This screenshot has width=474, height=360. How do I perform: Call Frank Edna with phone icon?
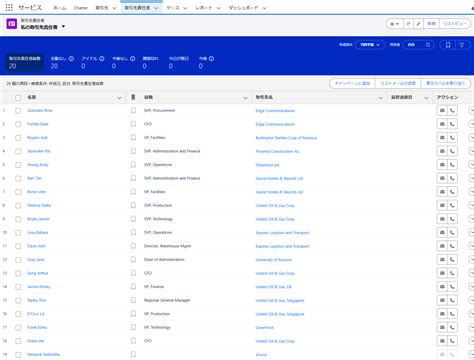(452, 327)
